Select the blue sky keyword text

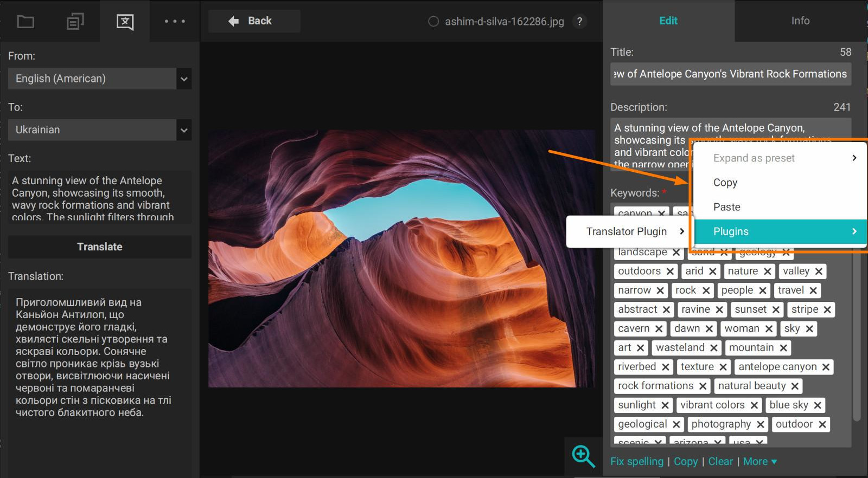[789, 405]
